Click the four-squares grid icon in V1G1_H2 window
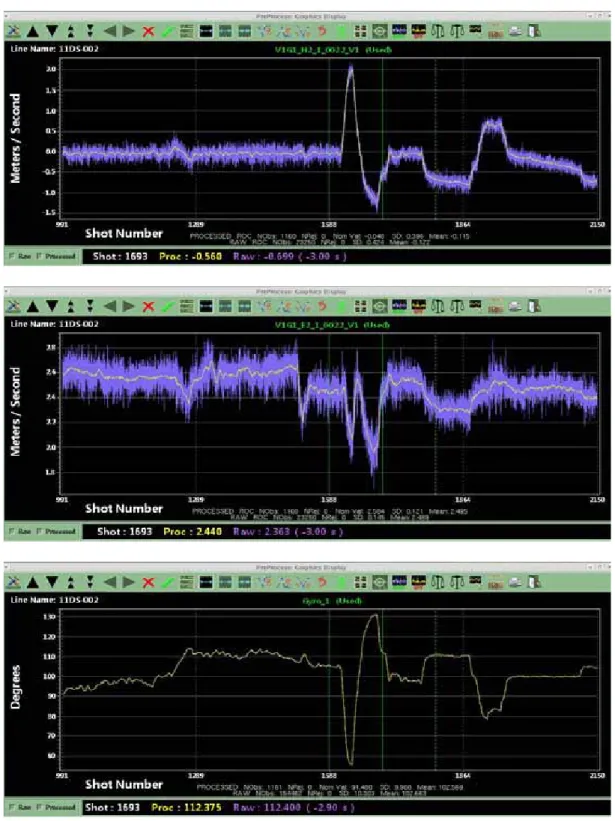 coord(361,31)
